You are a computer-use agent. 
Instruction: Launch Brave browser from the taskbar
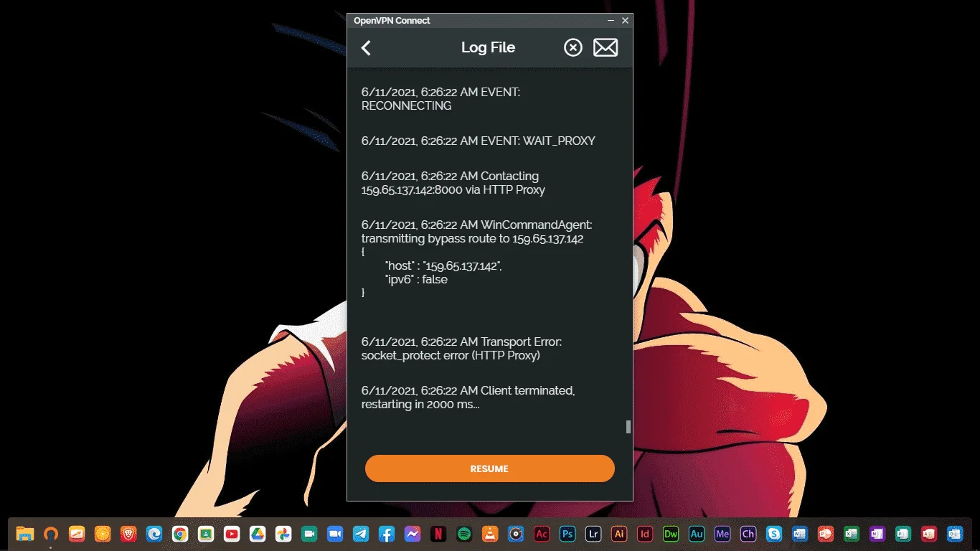(128, 534)
